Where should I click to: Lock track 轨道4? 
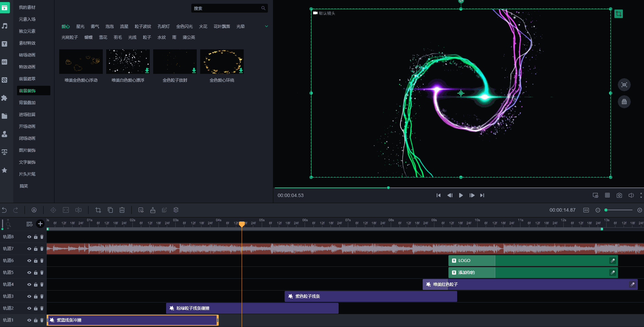coord(36,284)
